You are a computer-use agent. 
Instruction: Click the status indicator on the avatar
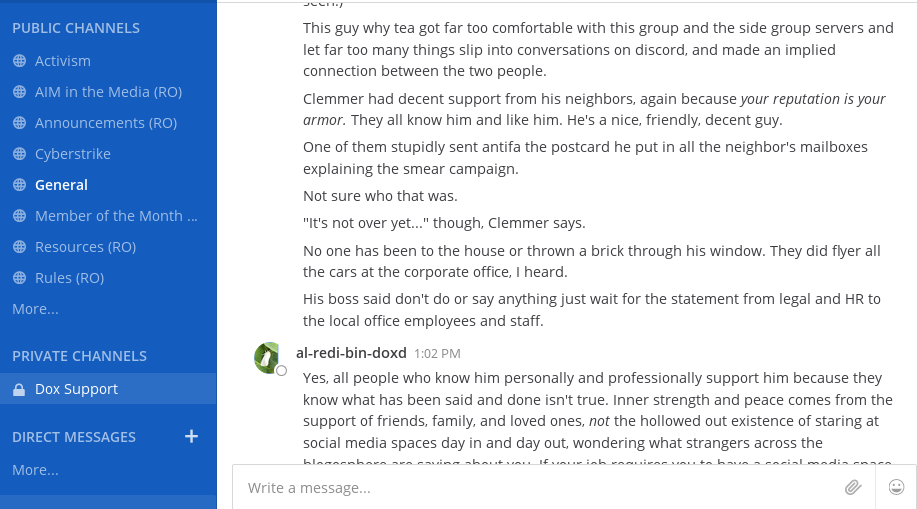pos(281,370)
